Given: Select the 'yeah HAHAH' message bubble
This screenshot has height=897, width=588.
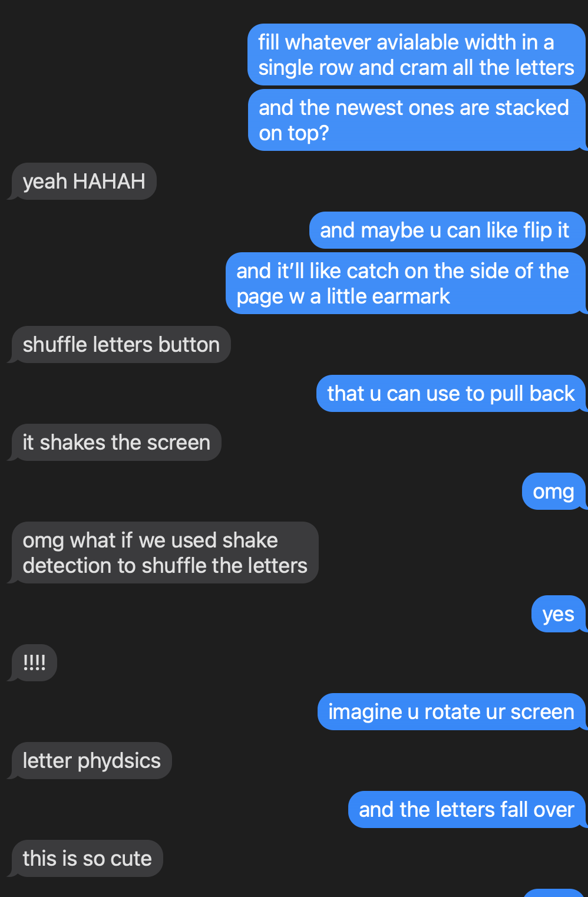Looking at the screenshot, I should point(84,182).
